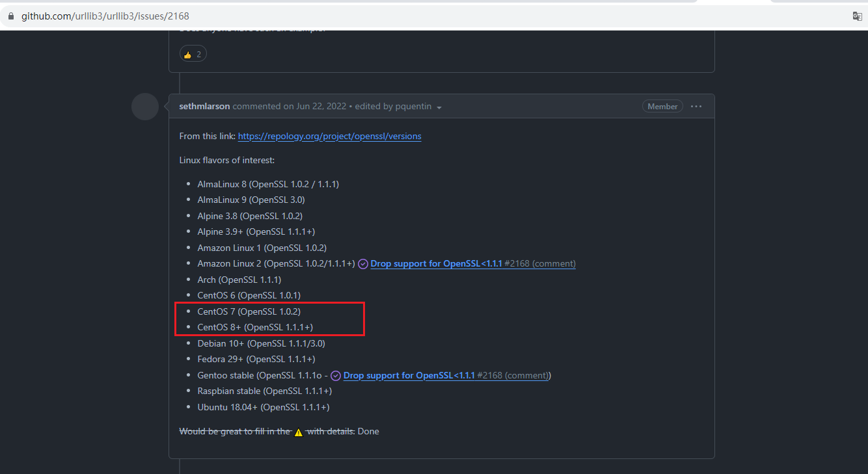868x474 pixels.
Task: Click the text "AlmaLinux 8 (OpenSSL 1.0.2 / 1.1.1)"
Action: [268, 185]
